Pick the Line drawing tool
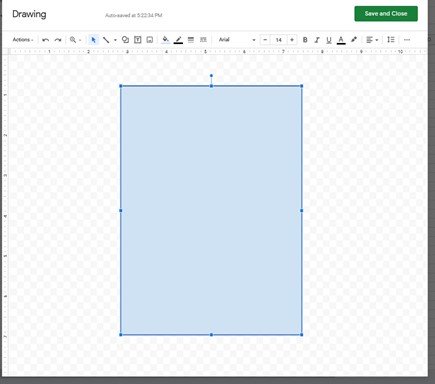The height and width of the screenshot is (384, 435). click(x=106, y=40)
